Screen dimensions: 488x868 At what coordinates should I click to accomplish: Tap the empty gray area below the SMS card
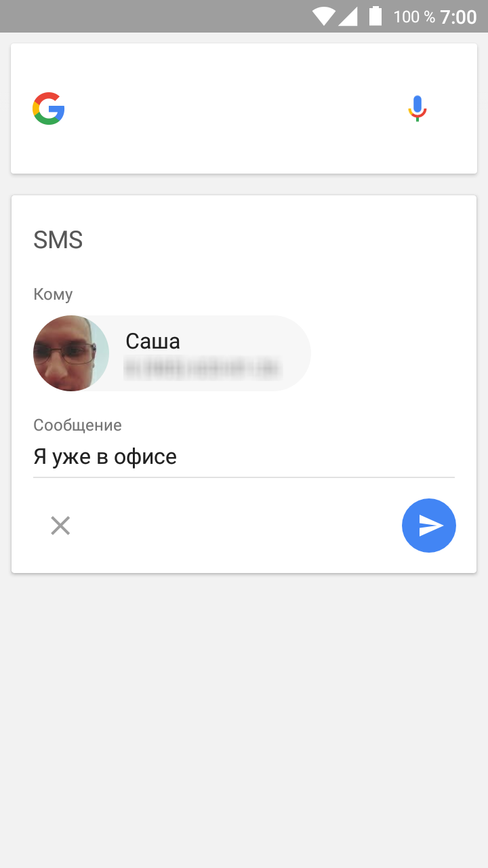pyautogui.click(x=244, y=720)
